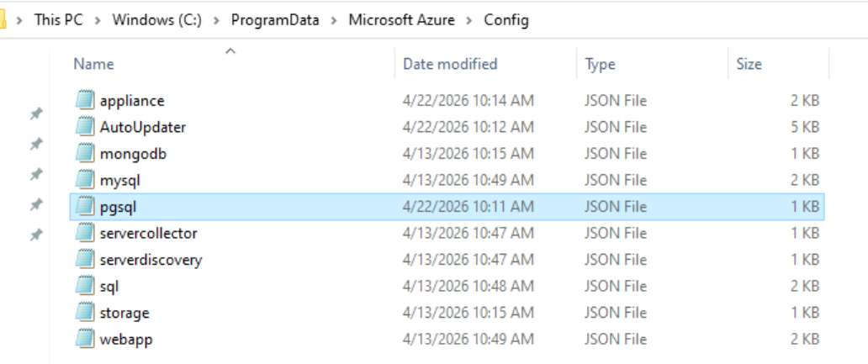Select the servercollector file name
The width and height of the screenshot is (868, 364).
[x=148, y=234]
